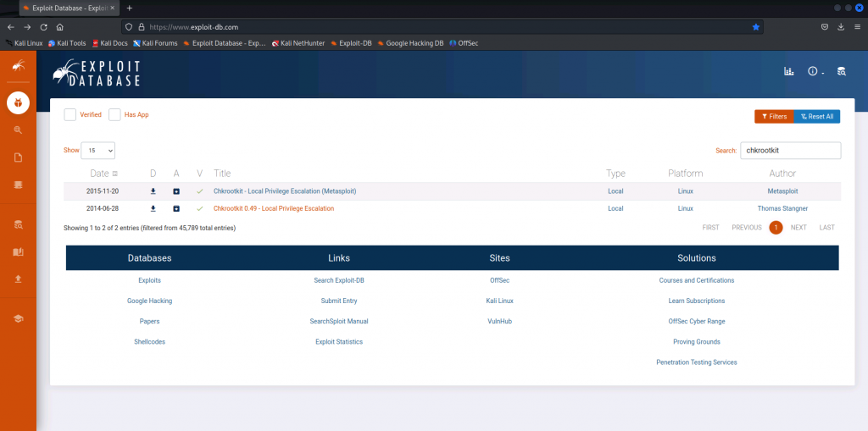Click the spider logo atop the orange sidebar

point(19,66)
